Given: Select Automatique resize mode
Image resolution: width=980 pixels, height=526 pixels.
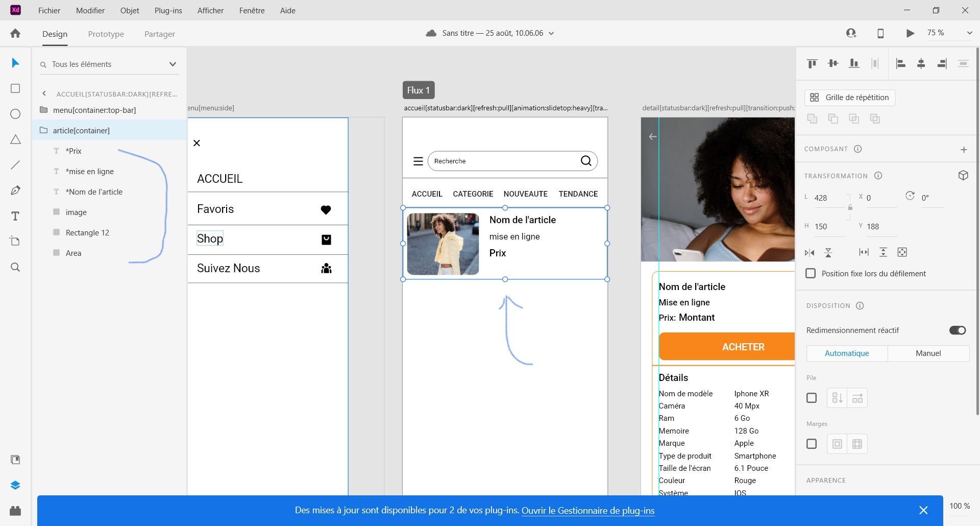Looking at the screenshot, I should click(x=847, y=353).
